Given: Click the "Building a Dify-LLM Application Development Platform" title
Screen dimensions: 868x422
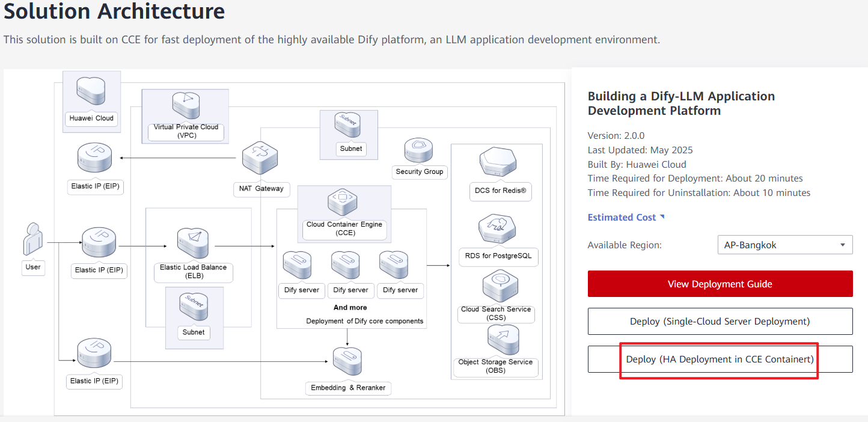Looking at the screenshot, I should 682,103.
